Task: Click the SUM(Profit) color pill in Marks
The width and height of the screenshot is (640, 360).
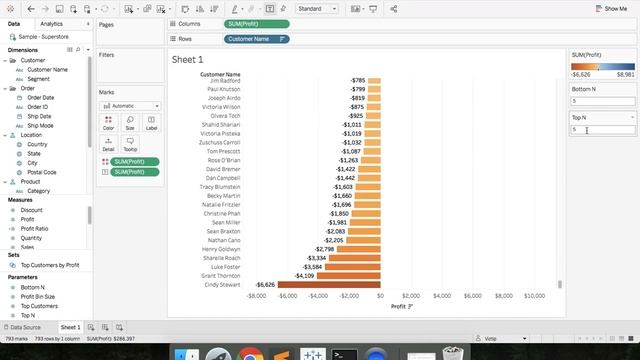Action: click(x=135, y=162)
